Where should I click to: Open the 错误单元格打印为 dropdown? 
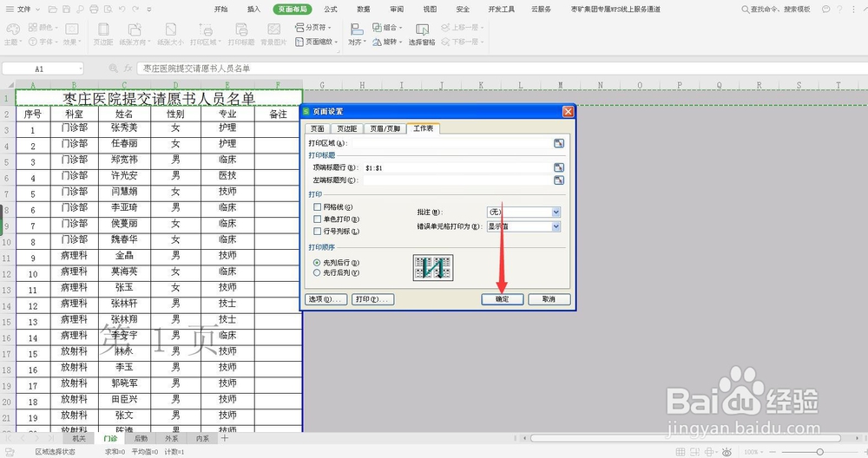click(x=556, y=226)
